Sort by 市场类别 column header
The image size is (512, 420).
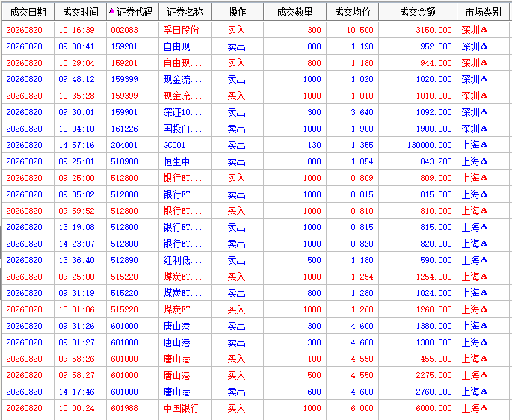483,13
